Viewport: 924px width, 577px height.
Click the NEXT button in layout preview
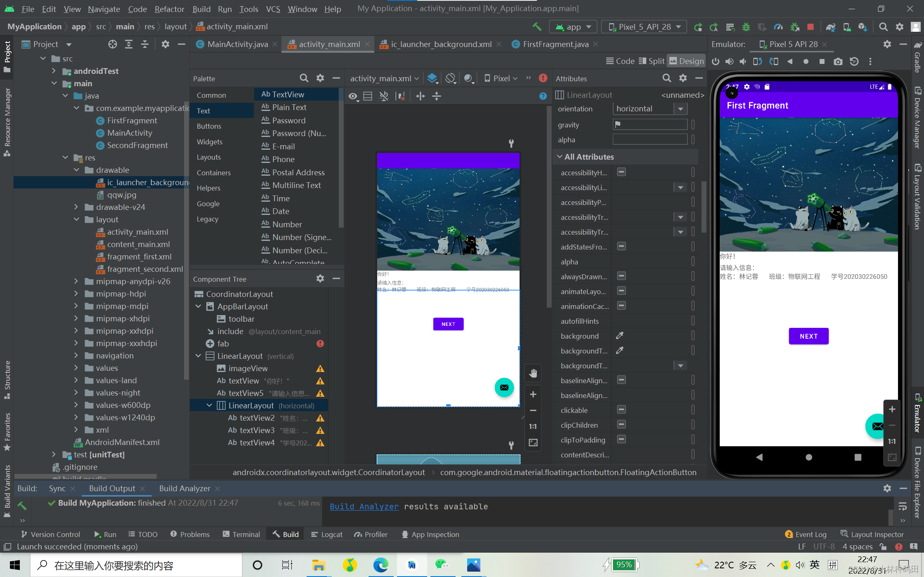pos(448,324)
